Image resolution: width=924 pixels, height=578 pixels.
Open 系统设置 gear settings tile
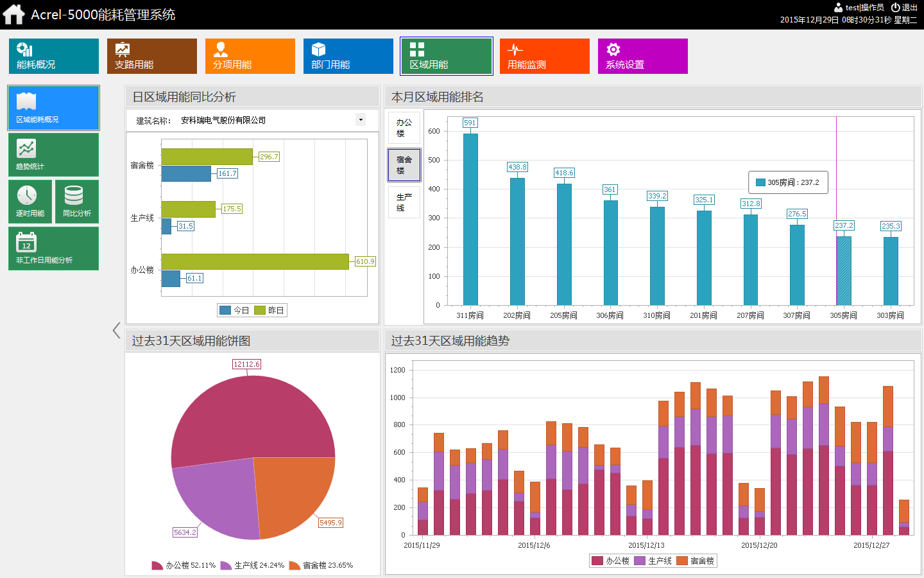643,57
